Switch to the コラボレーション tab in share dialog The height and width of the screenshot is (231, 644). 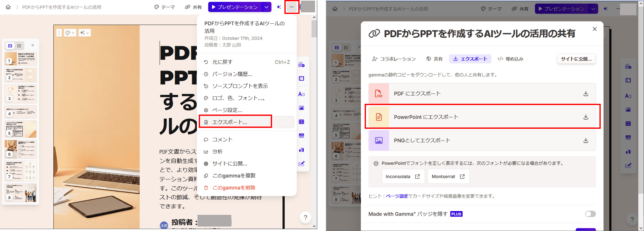tap(394, 59)
